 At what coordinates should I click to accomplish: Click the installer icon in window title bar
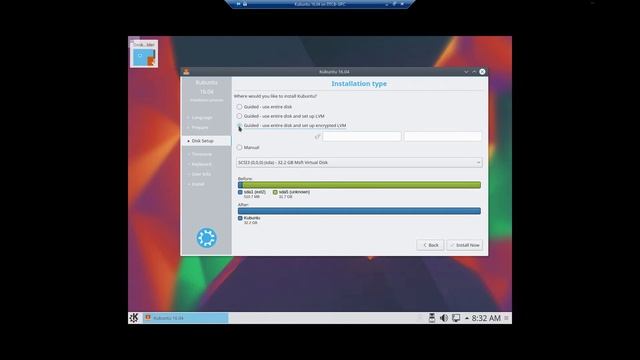pyautogui.click(x=187, y=72)
